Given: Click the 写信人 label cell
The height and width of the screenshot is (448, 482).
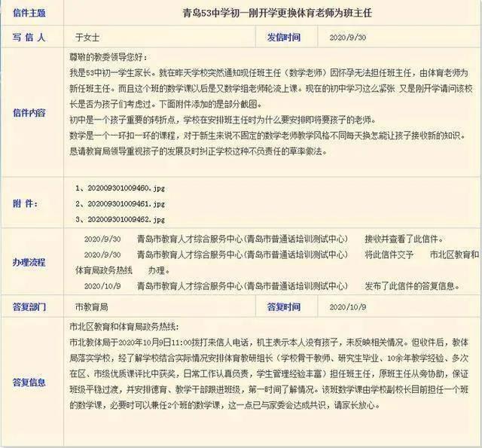Looking at the screenshot, I should (30, 37).
